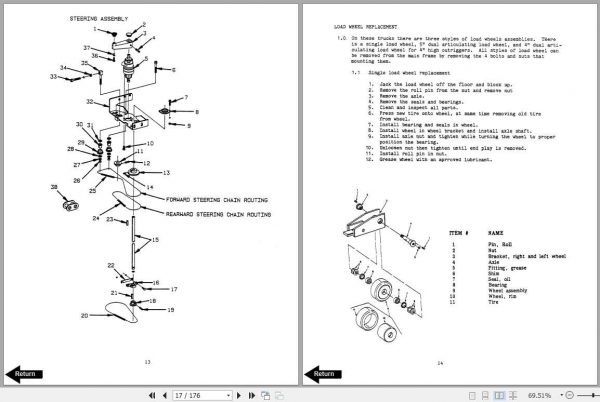Open page number dropdown showing 17 / 176

click(x=228, y=395)
